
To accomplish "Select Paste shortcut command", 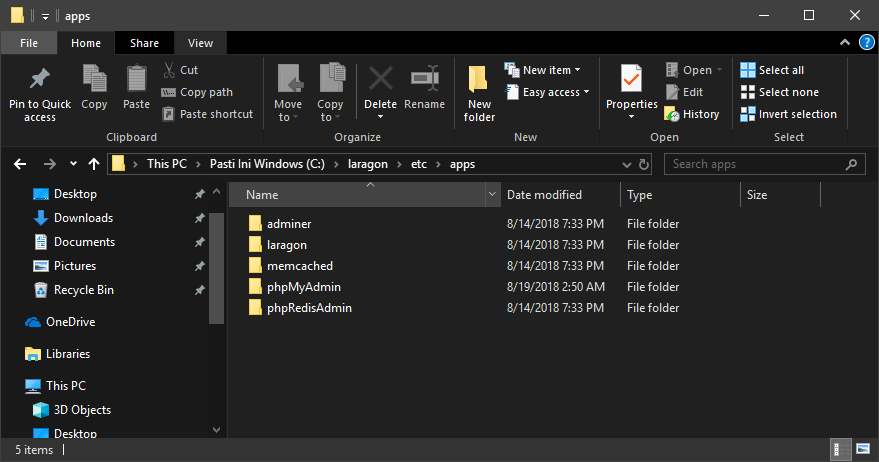I will (207, 114).
